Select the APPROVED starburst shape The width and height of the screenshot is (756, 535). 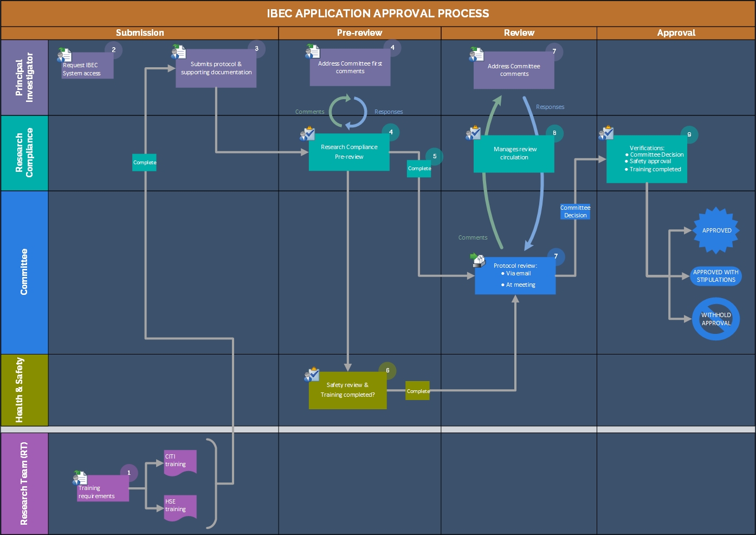tap(716, 230)
